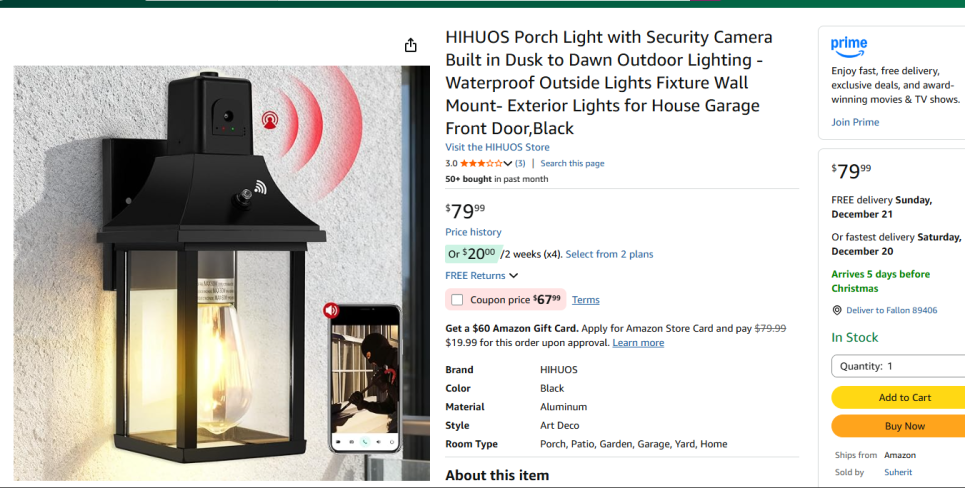
Task: Click the star rating icons
Action: click(481, 163)
